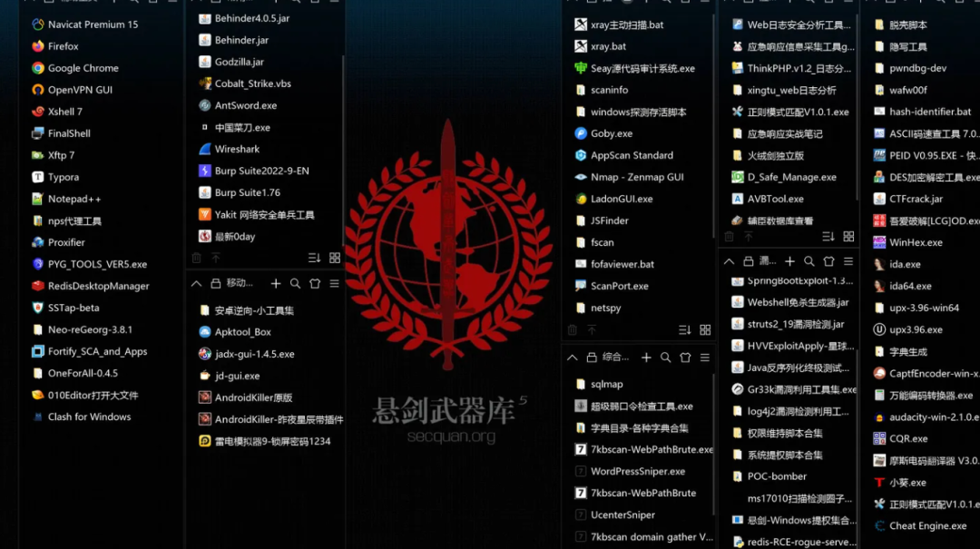
Task: Open JSFinder folder
Action: pyautogui.click(x=602, y=221)
